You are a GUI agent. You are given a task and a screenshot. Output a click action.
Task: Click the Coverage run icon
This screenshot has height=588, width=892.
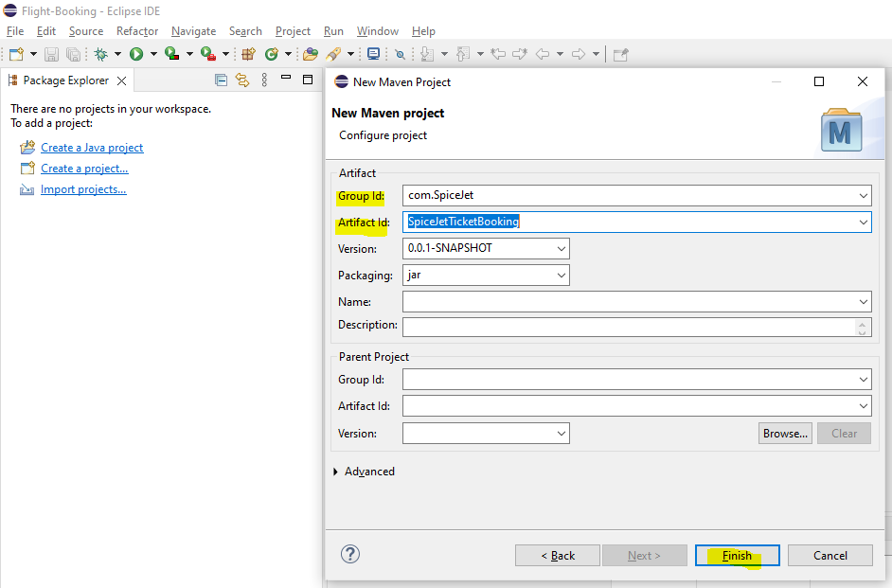point(171,54)
